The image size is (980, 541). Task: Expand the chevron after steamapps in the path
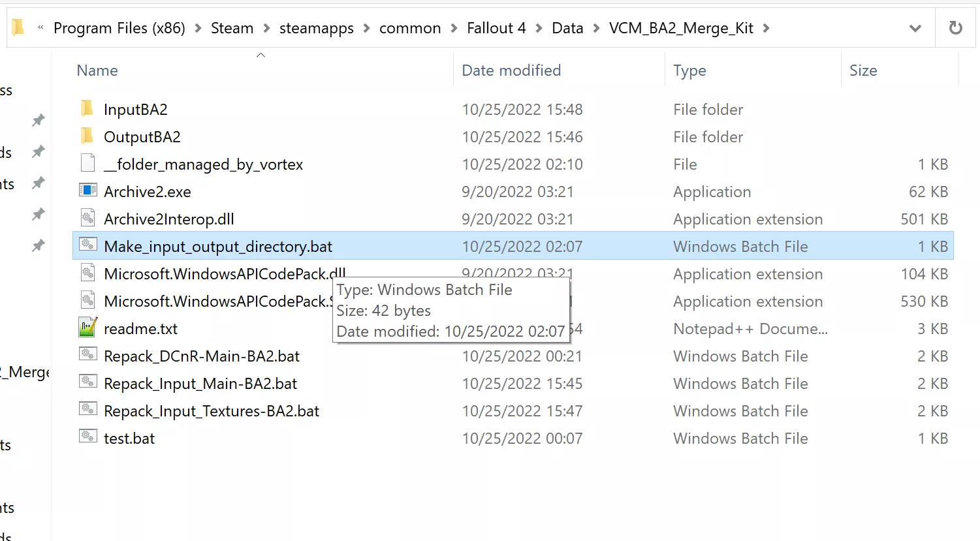(x=366, y=28)
